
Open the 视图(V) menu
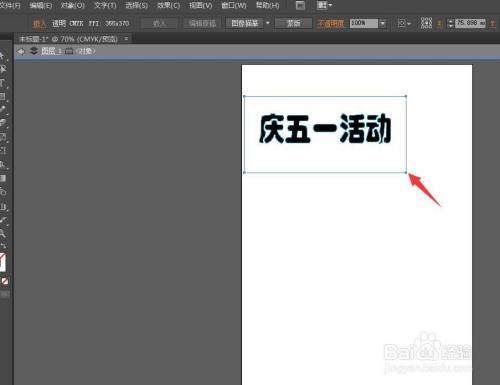tap(200, 6)
